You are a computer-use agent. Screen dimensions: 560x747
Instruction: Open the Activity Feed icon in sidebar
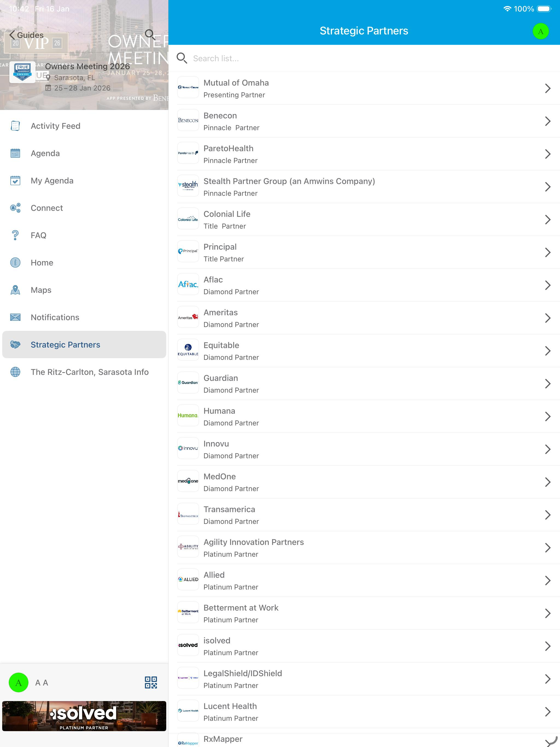click(15, 126)
